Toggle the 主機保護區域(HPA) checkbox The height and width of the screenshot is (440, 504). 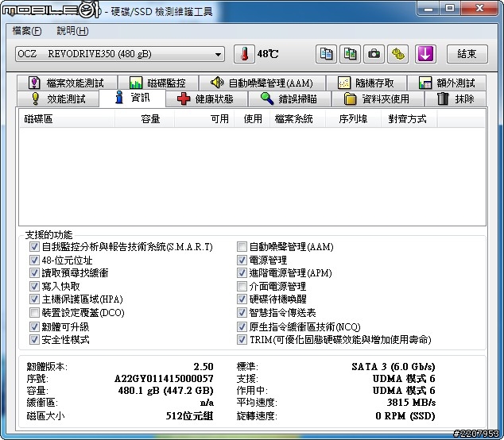tap(34, 299)
